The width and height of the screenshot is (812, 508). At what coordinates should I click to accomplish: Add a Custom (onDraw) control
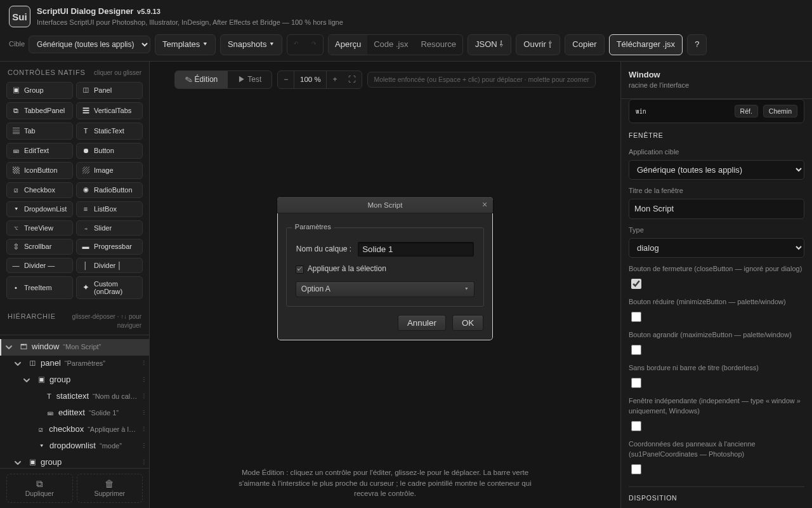coord(109,288)
